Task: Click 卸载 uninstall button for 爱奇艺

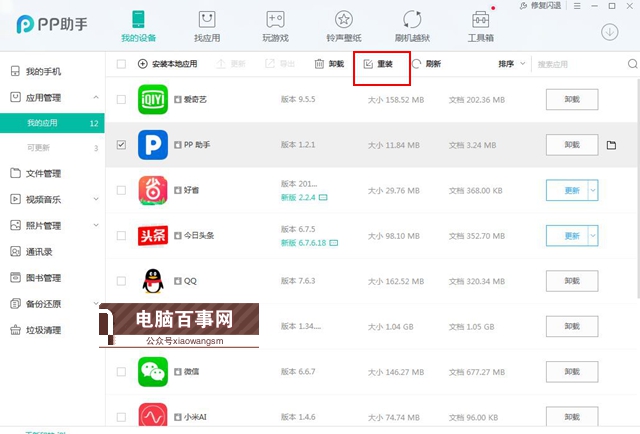Action: (571, 99)
